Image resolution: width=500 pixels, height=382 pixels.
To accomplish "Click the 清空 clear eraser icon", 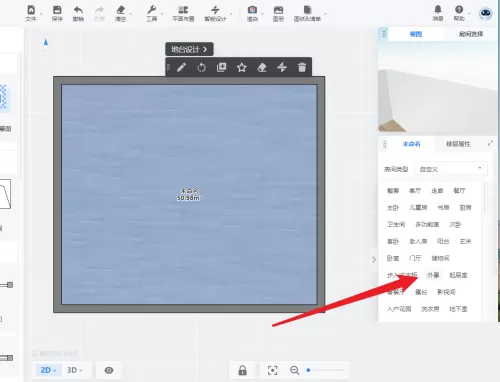I will (121, 10).
